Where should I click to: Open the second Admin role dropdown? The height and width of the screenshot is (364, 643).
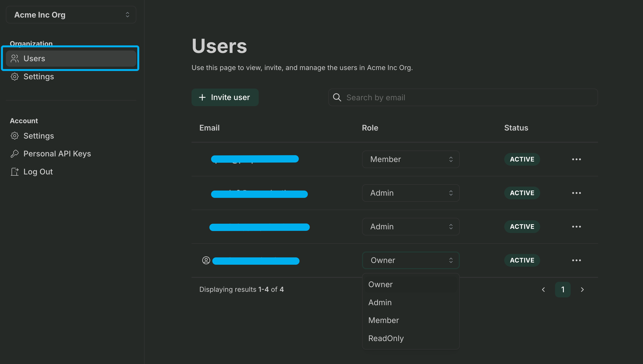coord(410,226)
